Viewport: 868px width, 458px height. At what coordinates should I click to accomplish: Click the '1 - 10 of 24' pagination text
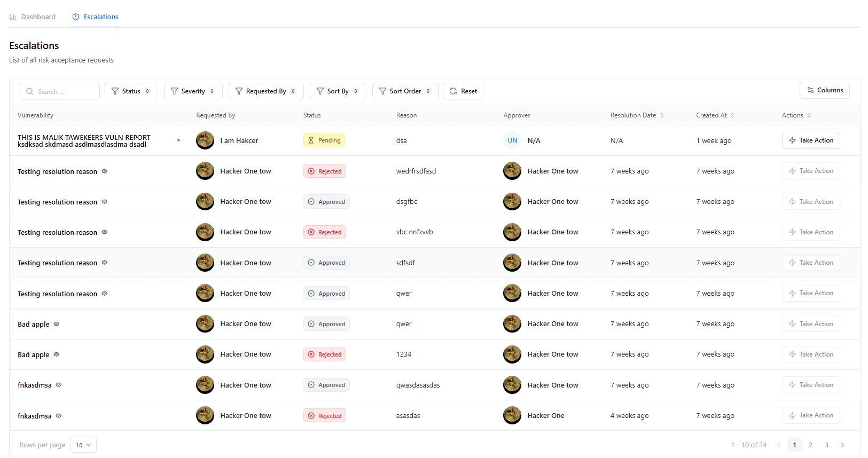tap(749, 445)
